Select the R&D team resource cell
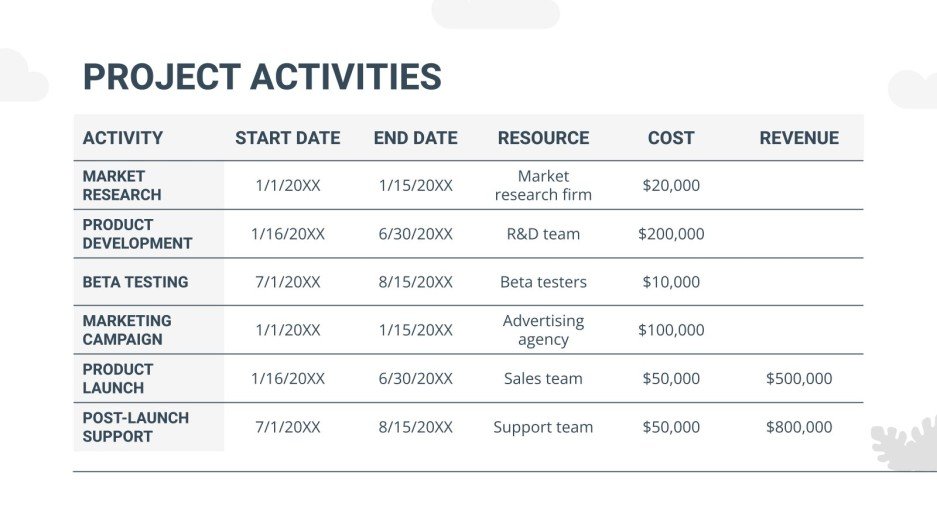 coord(543,234)
